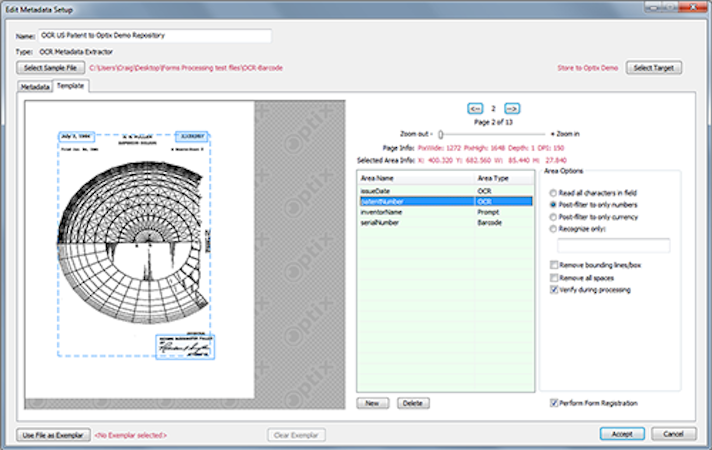Click the patent number area box on preview
The width and height of the screenshot is (712, 450).
click(192, 136)
